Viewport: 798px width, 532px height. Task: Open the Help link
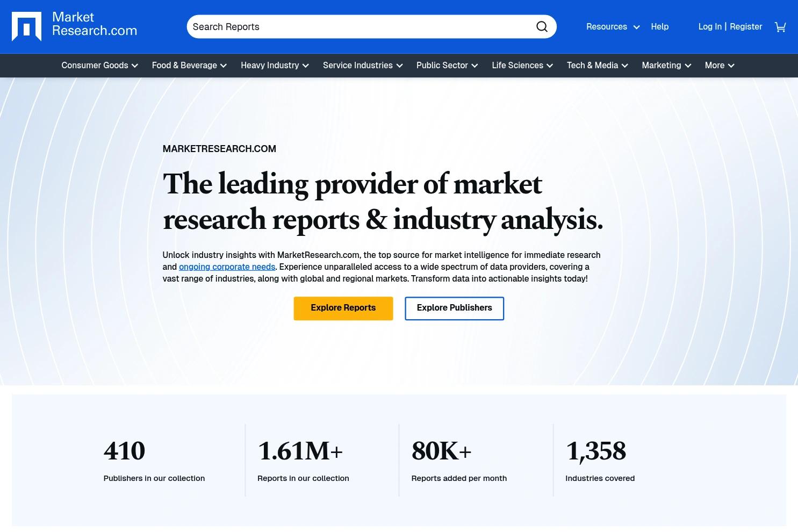tap(660, 27)
